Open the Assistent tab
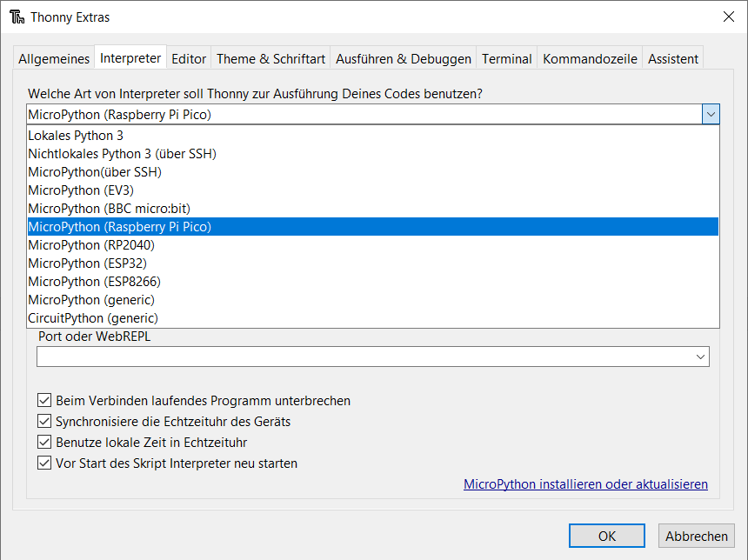 tap(672, 58)
